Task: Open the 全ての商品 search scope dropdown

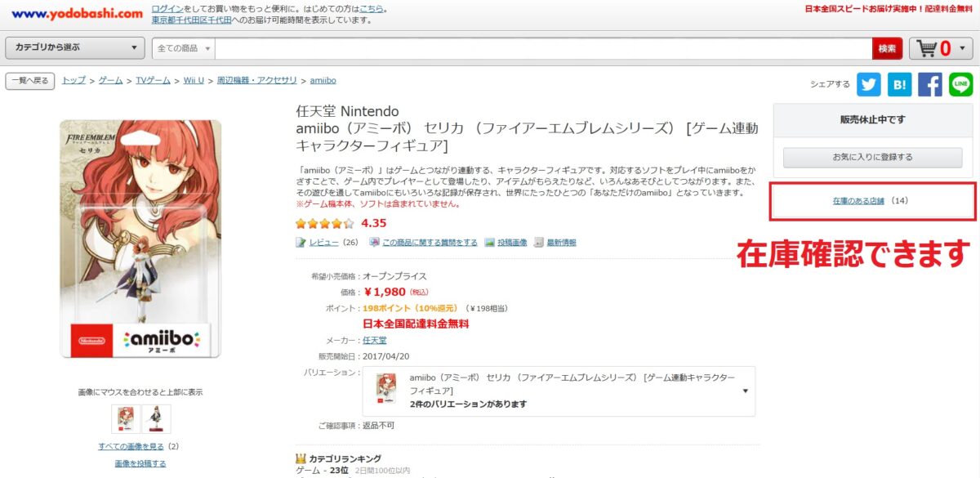Action: (184, 49)
